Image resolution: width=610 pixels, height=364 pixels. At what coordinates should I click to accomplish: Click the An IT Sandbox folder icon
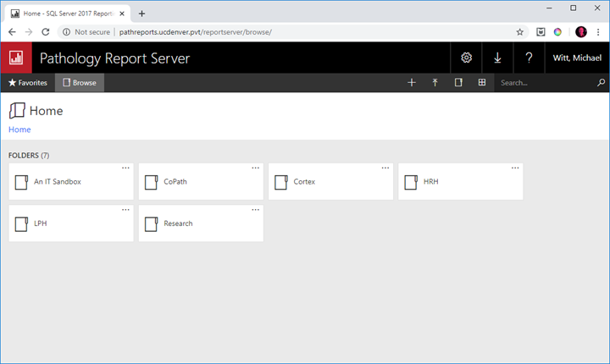click(x=21, y=182)
